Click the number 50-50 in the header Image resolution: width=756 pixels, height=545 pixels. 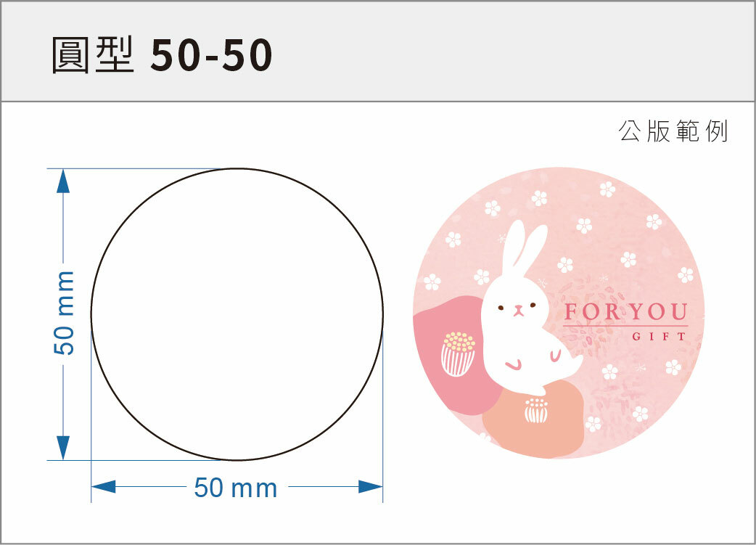pos(212,55)
